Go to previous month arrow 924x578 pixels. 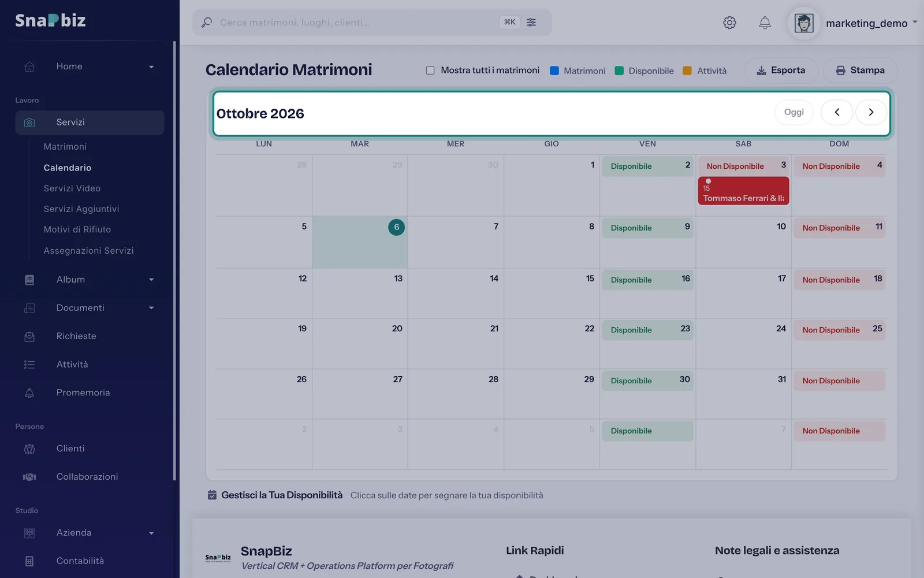click(837, 112)
